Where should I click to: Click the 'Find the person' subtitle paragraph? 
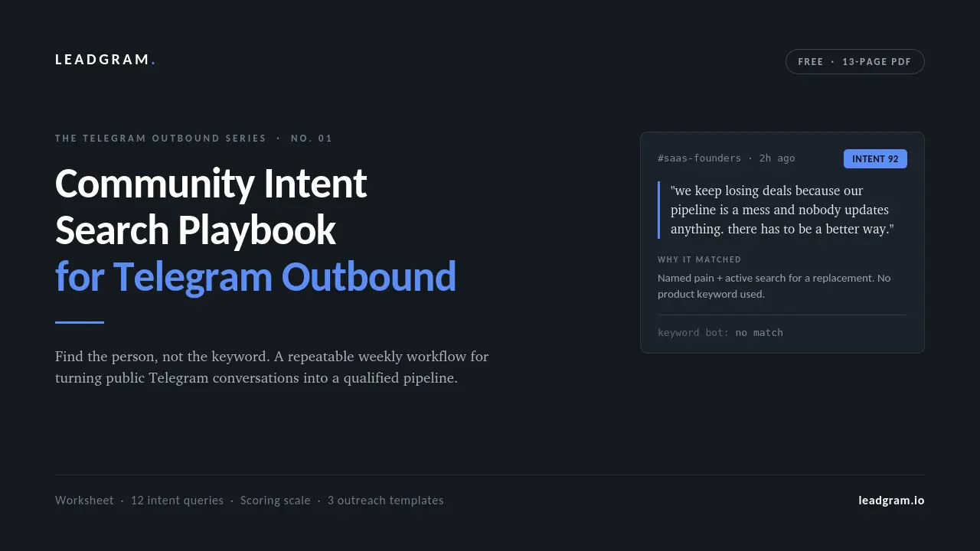click(x=272, y=367)
